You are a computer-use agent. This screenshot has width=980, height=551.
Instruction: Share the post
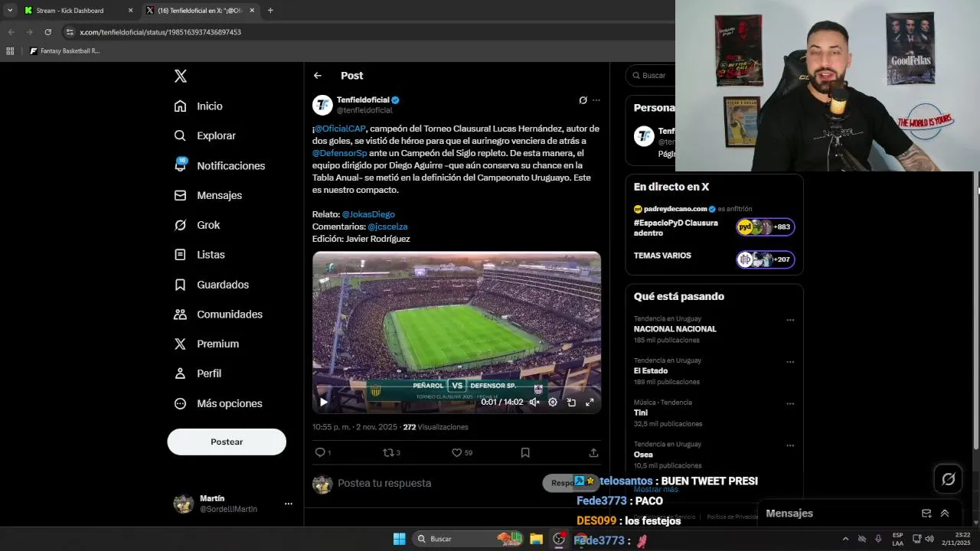tap(593, 452)
